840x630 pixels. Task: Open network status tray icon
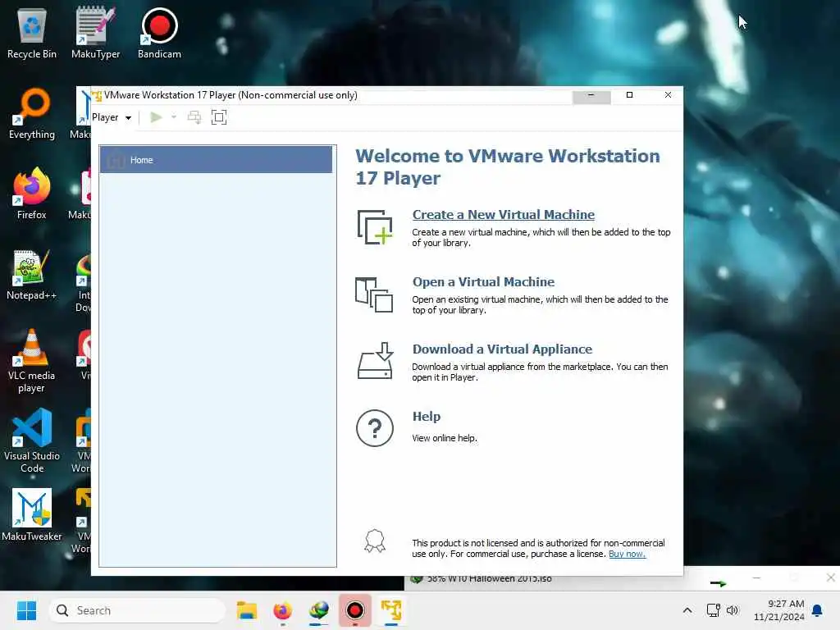pyautogui.click(x=713, y=610)
